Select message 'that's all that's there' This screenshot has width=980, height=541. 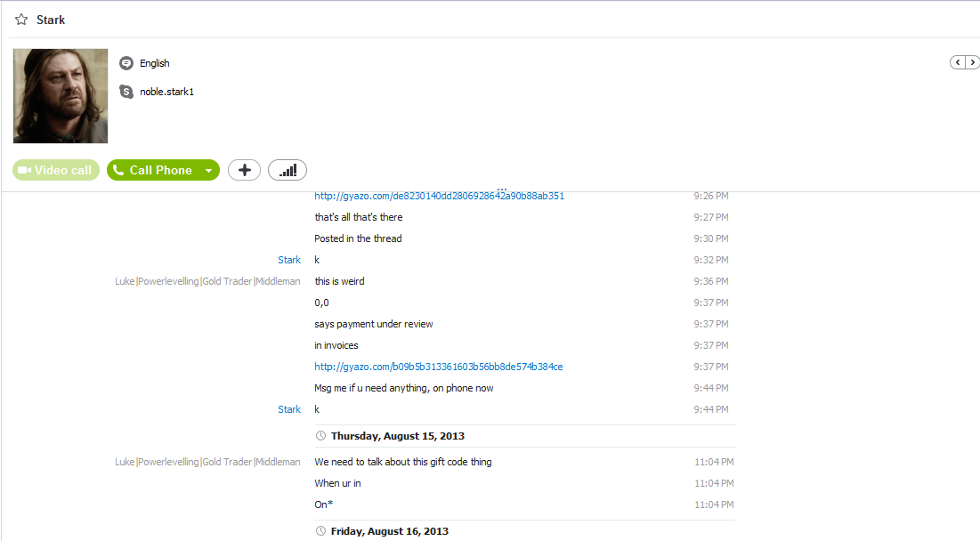click(359, 217)
